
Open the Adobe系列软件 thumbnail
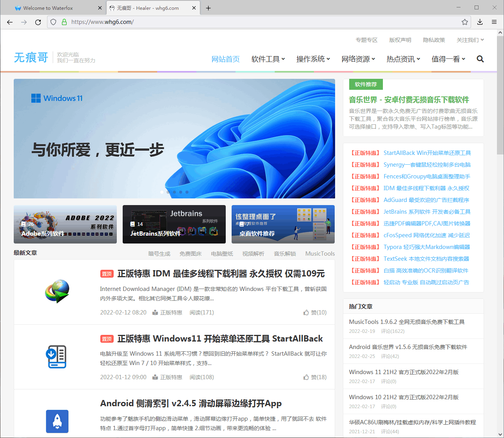pyautogui.click(x=65, y=224)
